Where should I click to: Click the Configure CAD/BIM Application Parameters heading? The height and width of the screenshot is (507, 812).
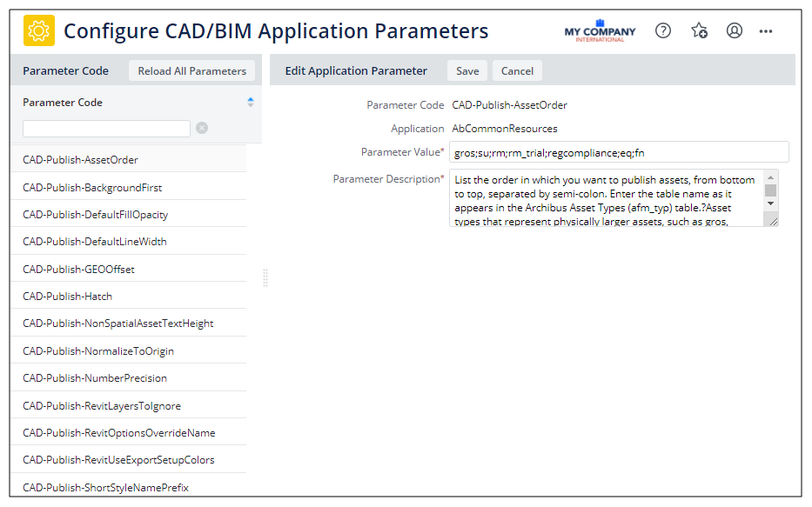[x=276, y=31]
